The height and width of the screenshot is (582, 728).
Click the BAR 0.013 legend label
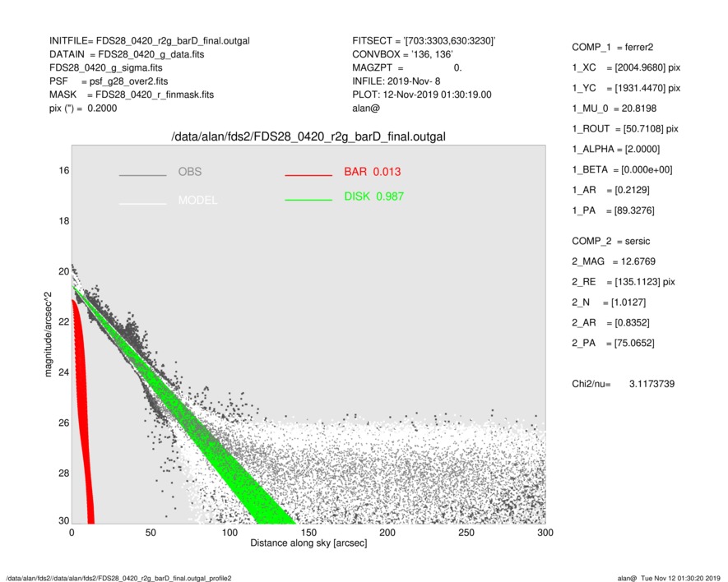click(373, 172)
